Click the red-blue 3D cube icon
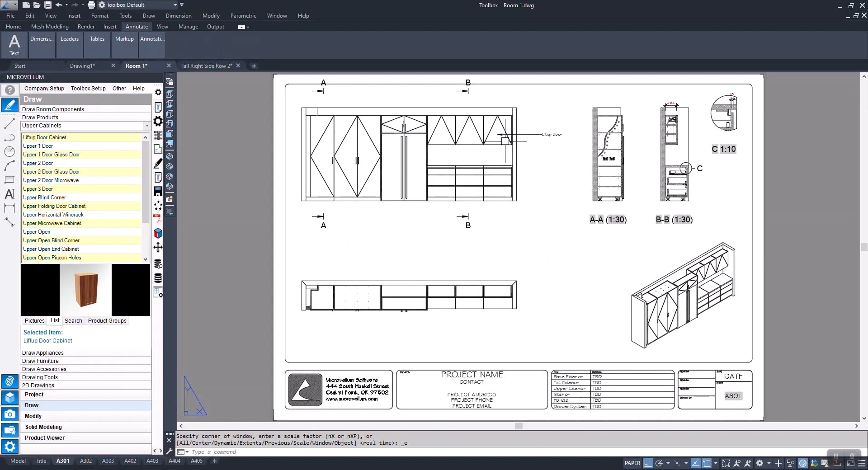The height and width of the screenshot is (470, 868). [158, 233]
